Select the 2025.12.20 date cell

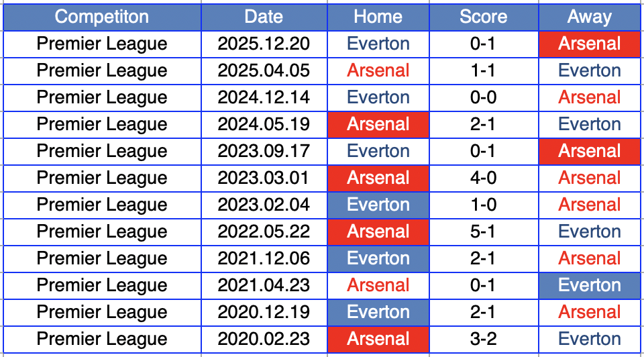[264, 44]
